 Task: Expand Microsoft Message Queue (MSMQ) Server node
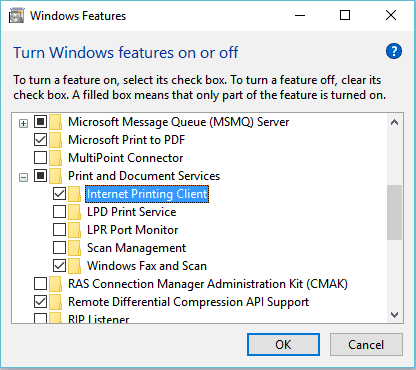click(x=23, y=124)
